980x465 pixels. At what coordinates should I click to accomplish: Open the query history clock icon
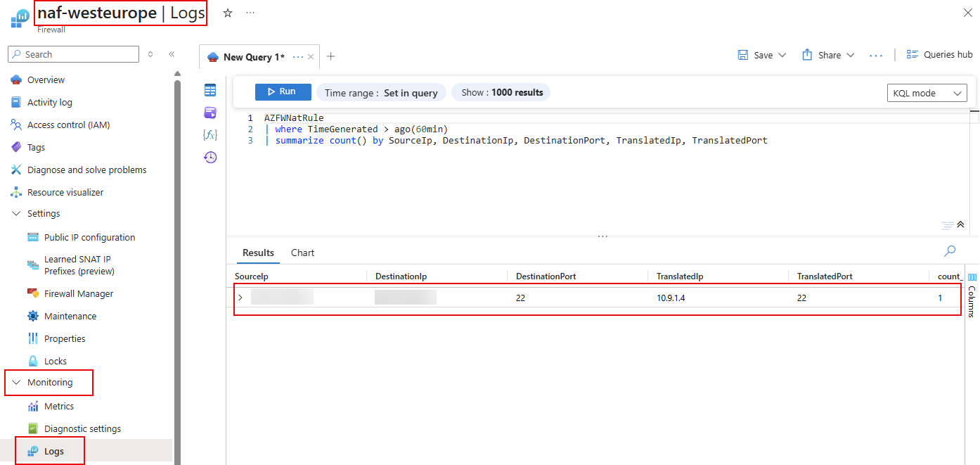pos(210,158)
